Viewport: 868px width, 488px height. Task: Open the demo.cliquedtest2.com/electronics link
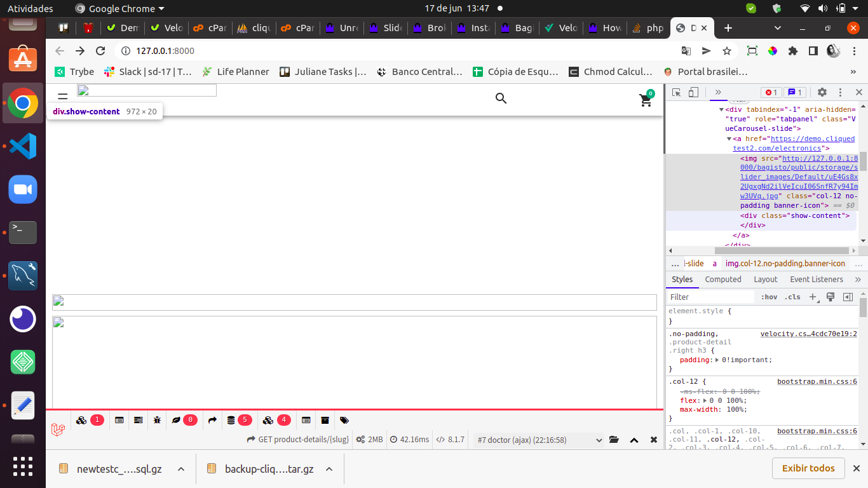click(x=794, y=144)
